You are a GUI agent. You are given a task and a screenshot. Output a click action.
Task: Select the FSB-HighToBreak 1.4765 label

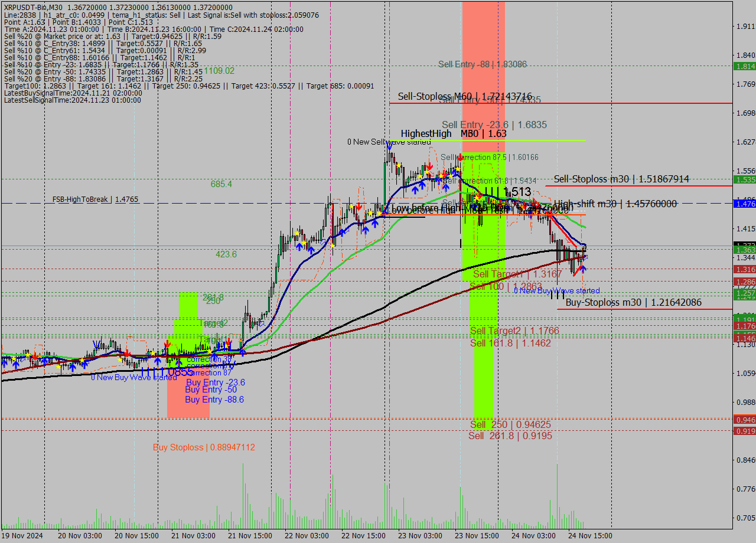coord(95,199)
